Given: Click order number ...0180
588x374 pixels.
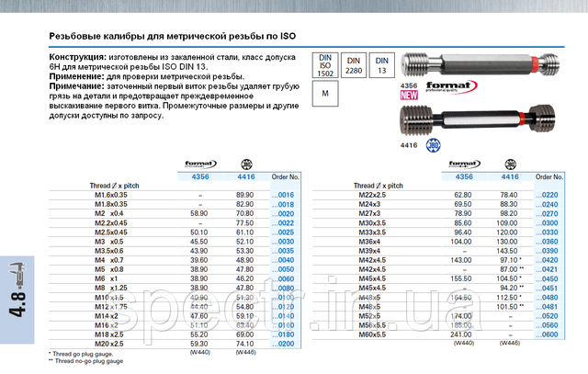Looking at the screenshot, I should [283, 334].
